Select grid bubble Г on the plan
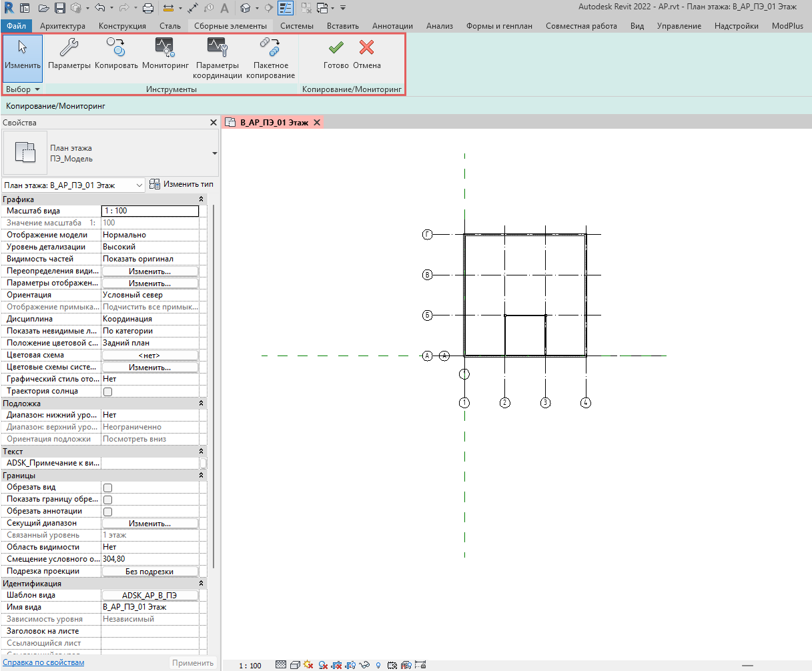 pos(428,235)
